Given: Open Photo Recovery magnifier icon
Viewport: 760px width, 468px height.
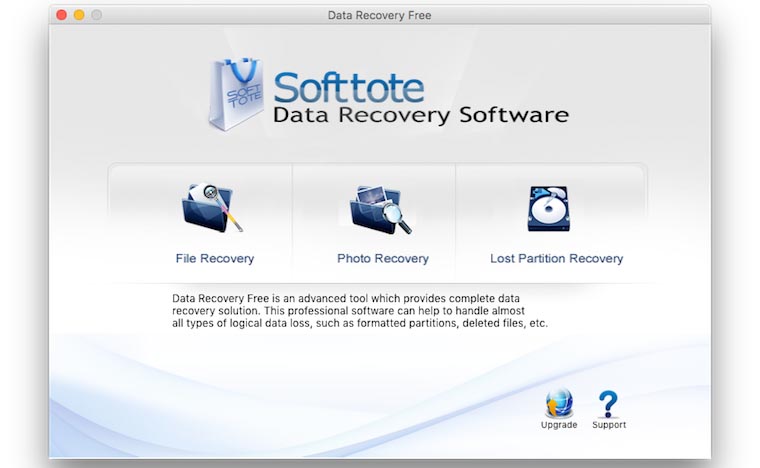Looking at the screenshot, I should [x=381, y=210].
